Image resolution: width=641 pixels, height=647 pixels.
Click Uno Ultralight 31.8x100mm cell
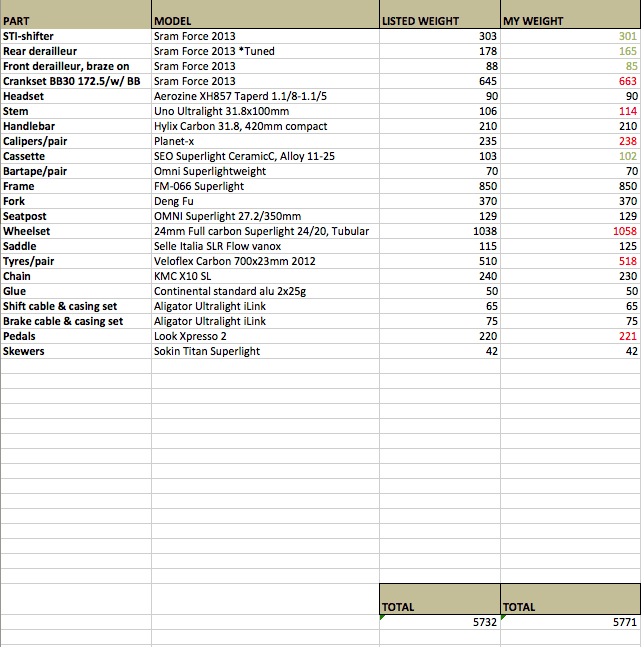point(265,111)
